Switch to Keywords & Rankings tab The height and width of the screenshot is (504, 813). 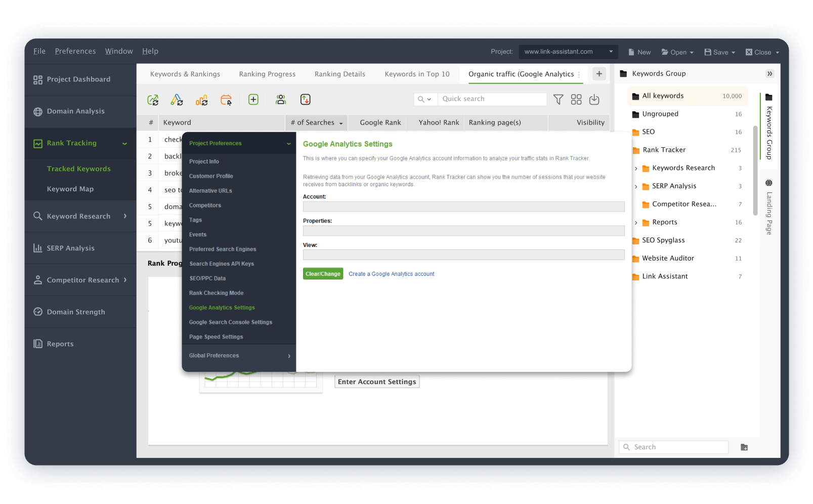coord(185,74)
